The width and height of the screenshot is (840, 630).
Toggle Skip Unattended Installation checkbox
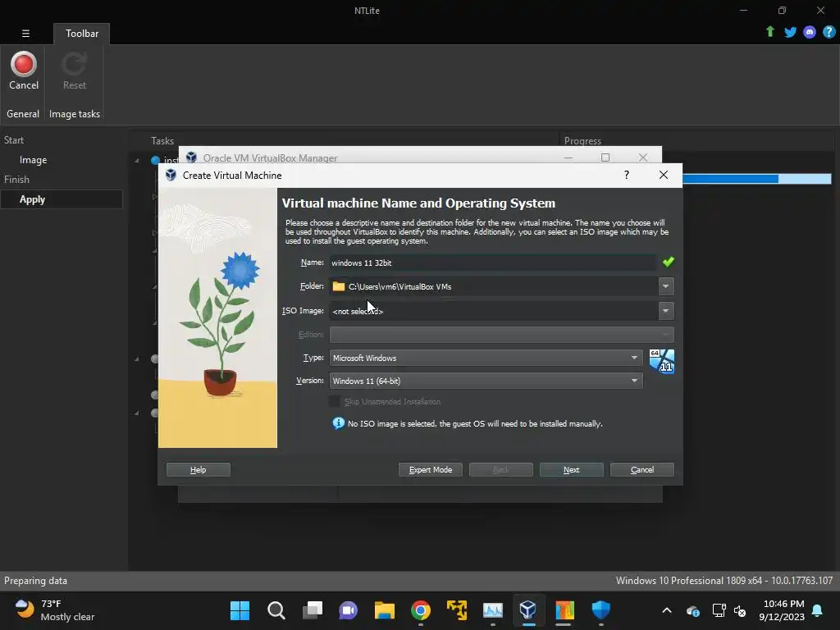tap(335, 401)
